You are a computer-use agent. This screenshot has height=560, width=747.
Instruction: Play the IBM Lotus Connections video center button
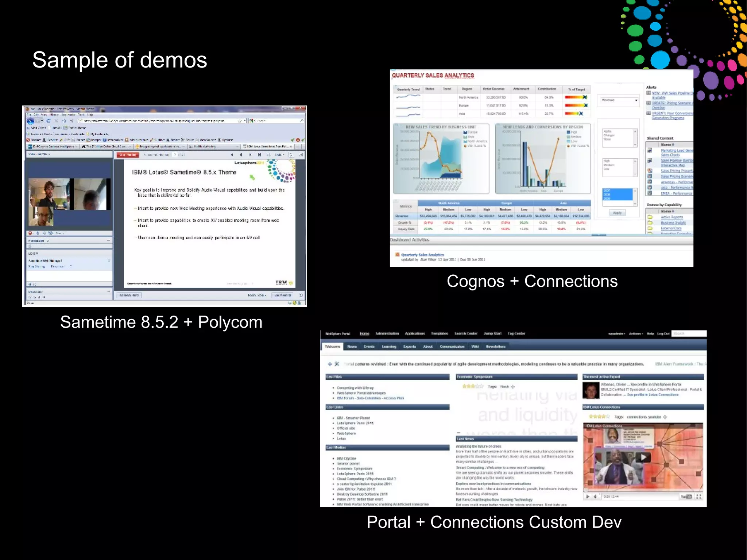click(643, 457)
